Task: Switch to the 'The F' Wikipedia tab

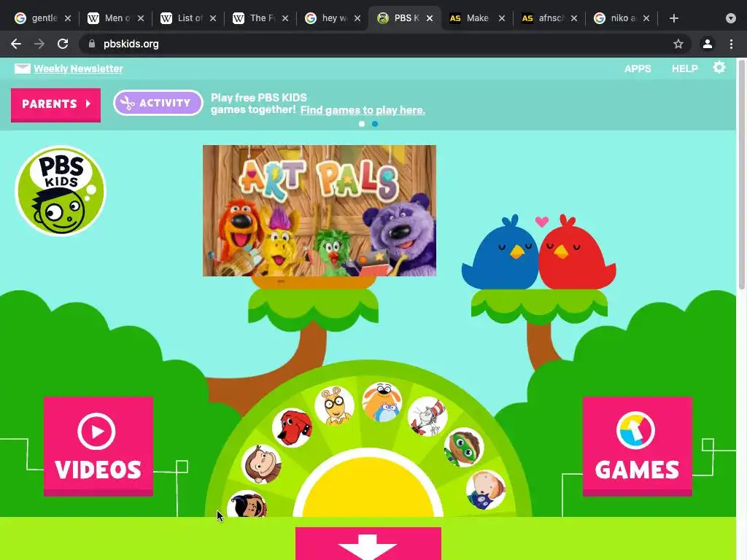Action: (260, 18)
